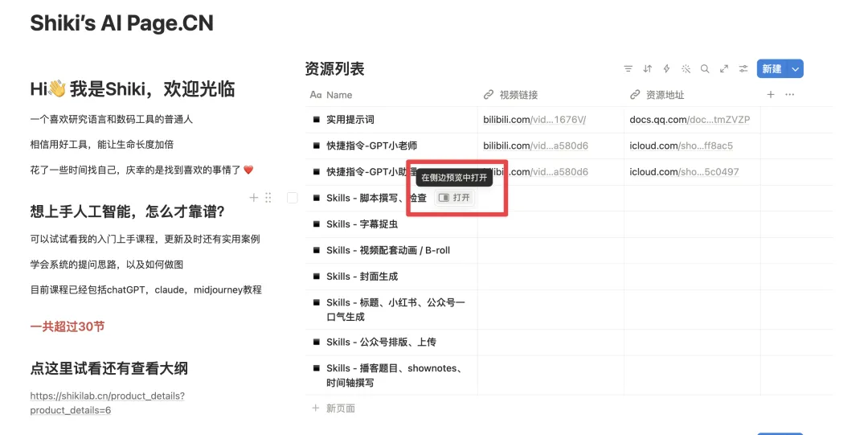This screenshot has height=435, width=868.
Task: Open the docs.qq.com link for 实用提示词
Action: click(689, 120)
